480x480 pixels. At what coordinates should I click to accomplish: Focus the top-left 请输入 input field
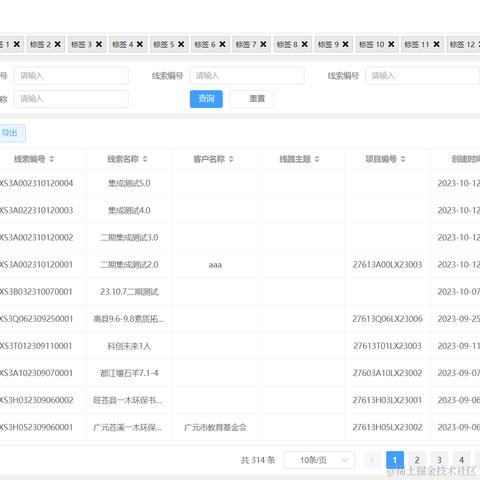(x=71, y=76)
